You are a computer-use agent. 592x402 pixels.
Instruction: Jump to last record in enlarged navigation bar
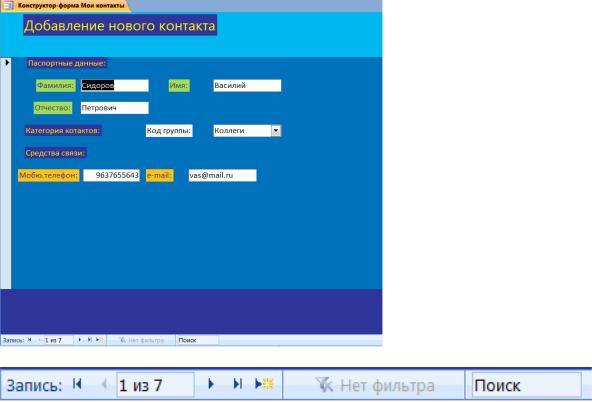click(237, 384)
